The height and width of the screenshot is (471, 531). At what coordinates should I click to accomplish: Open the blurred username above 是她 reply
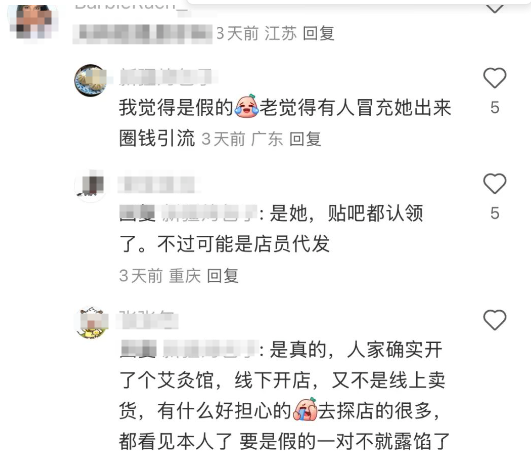click(x=157, y=185)
